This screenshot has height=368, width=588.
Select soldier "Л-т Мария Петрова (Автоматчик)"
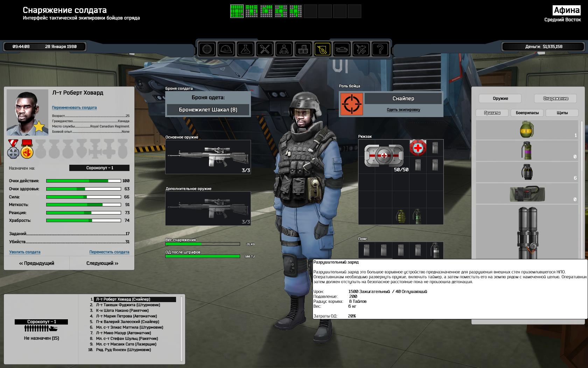(126, 316)
